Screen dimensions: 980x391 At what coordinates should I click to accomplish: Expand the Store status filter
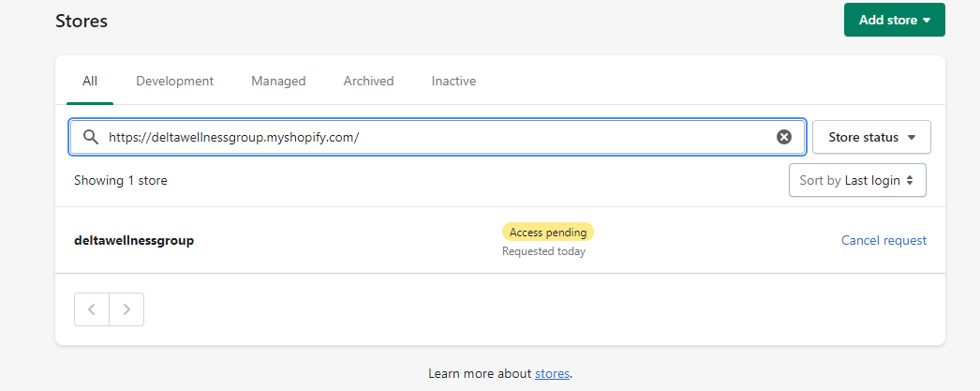coord(872,137)
